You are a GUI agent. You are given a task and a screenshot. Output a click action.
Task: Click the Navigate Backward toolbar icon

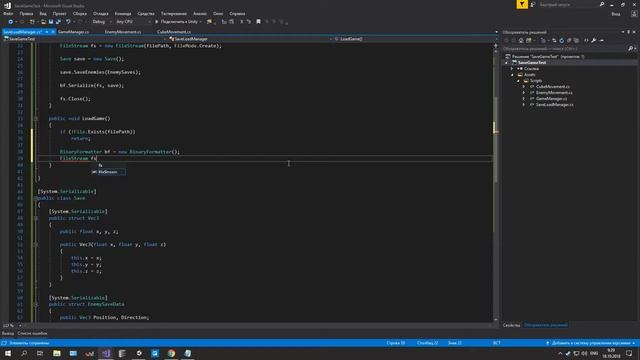[11, 22]
